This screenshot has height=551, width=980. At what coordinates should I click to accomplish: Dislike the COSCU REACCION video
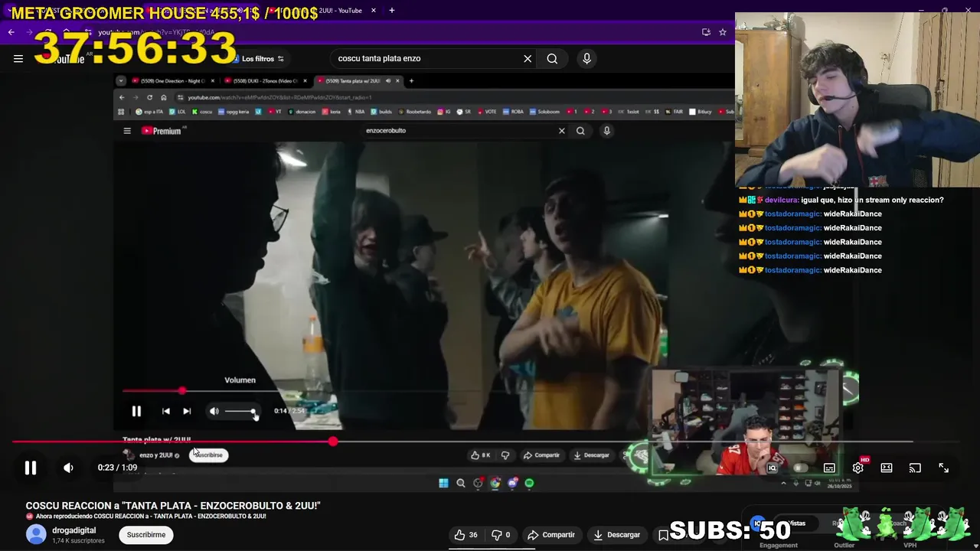(x=501, y=535)
